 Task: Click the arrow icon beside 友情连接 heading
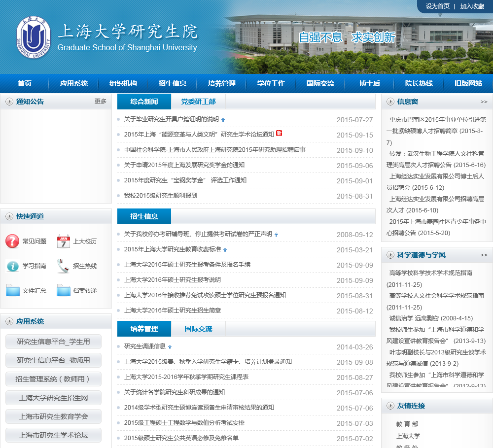(390, 406)
